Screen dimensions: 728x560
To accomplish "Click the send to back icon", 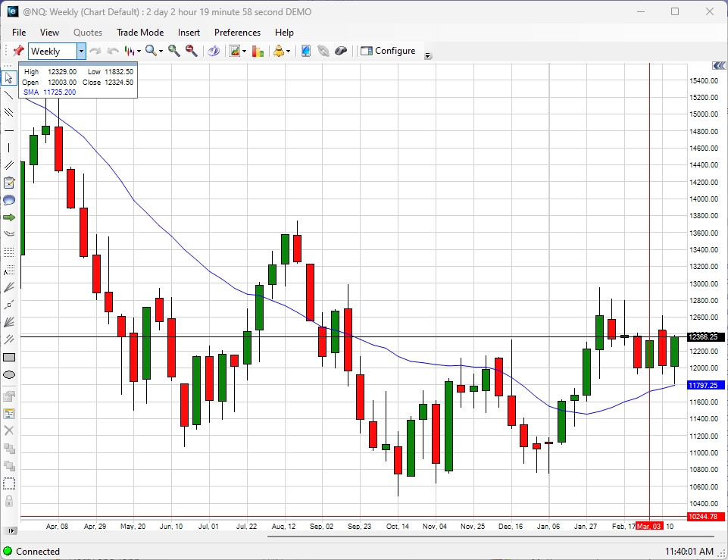I will point(9,448).
